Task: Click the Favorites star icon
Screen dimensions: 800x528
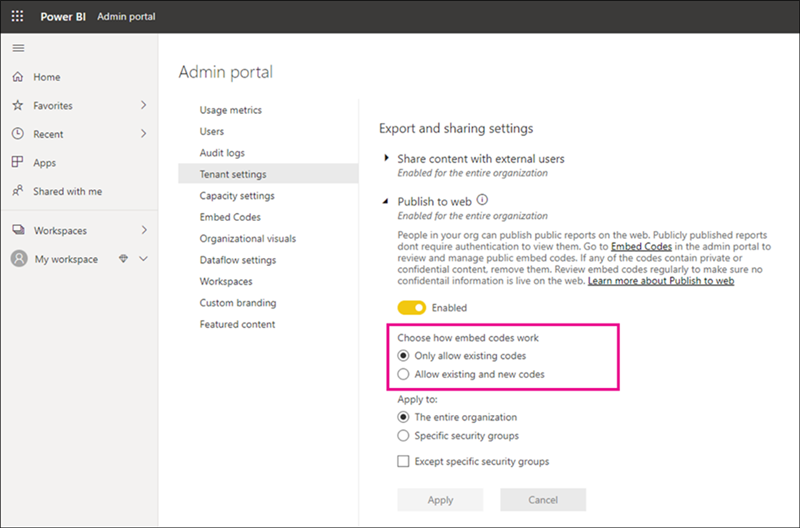Action: (17, 105)
